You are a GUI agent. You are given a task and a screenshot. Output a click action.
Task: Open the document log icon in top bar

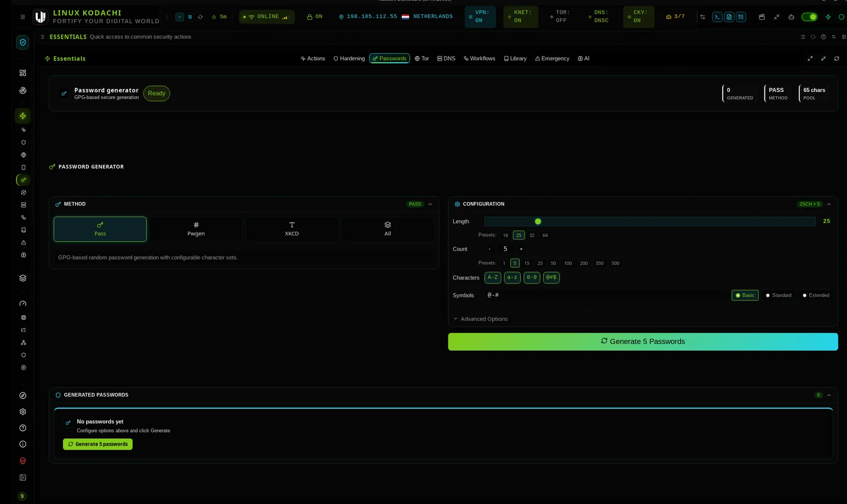tap(729, 17)
